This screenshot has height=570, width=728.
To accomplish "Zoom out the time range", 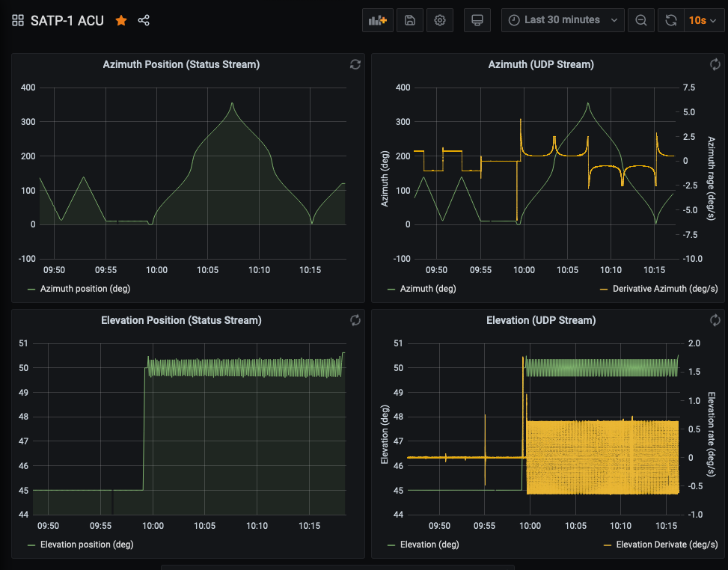I will pos(641,21).
